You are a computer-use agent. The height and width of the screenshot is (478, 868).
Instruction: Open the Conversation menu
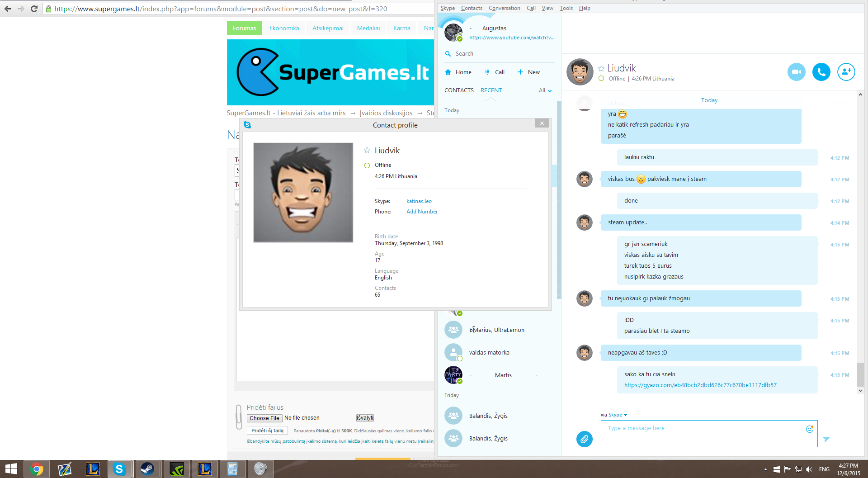click(x=504, y=8)
